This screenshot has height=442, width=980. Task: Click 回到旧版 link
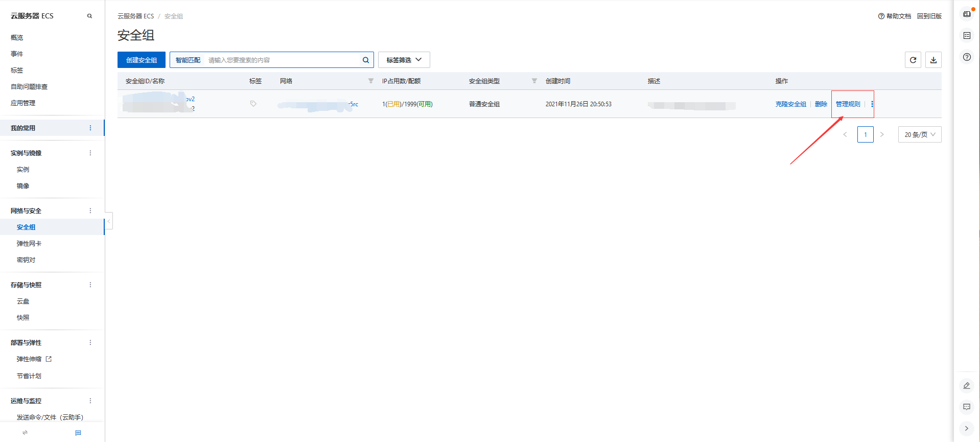(x=929, y=16)
